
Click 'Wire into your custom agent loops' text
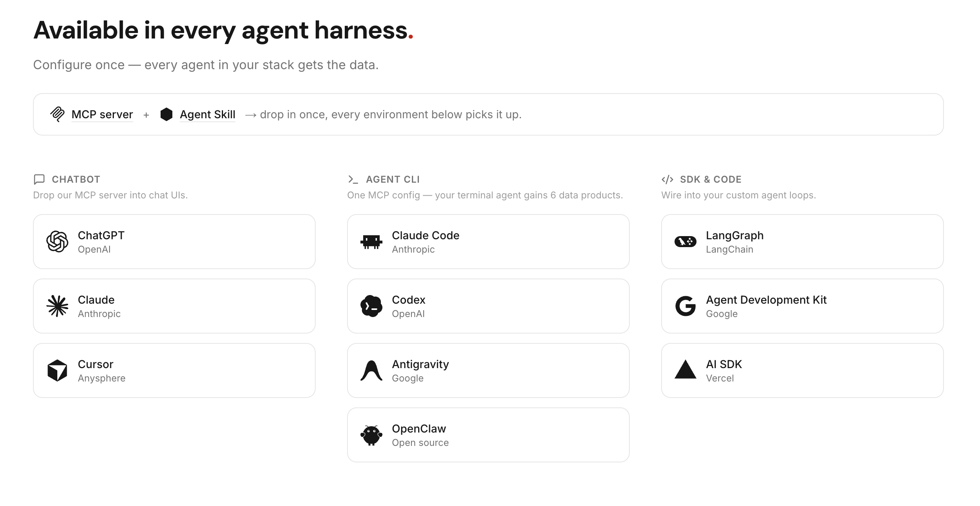click(x=739, y=195)
